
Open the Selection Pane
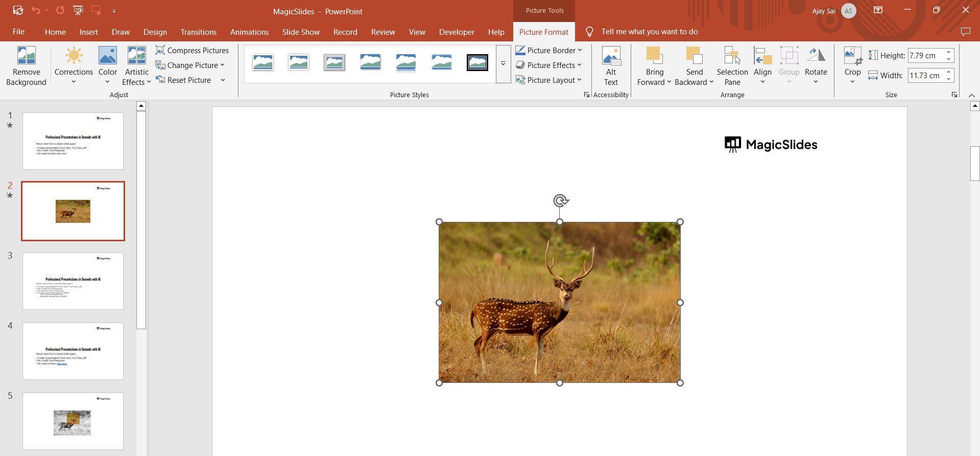[732, 66]
